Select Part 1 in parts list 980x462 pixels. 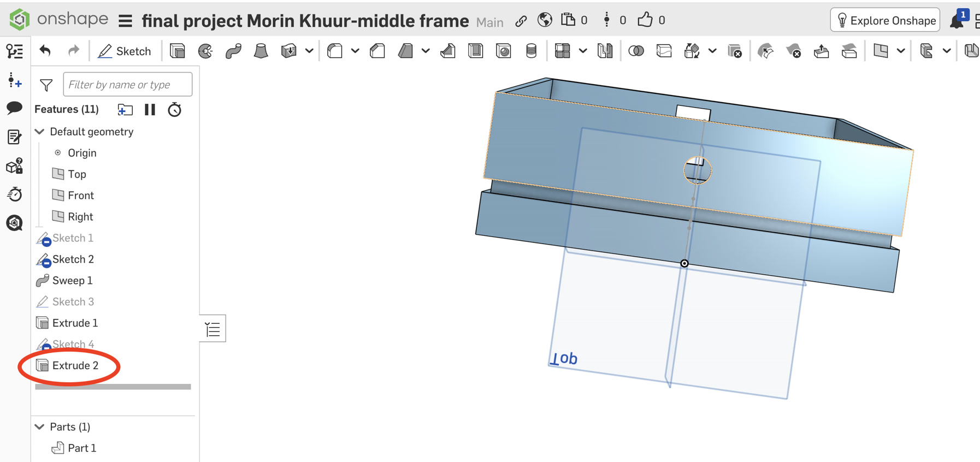[82, 448]
